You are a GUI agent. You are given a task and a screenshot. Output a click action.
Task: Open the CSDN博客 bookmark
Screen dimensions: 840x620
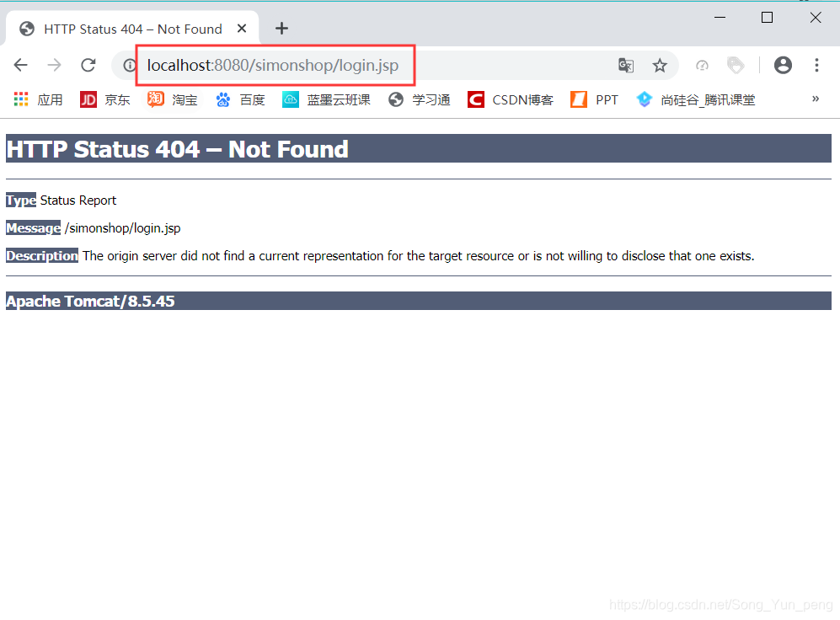[510, 99]
